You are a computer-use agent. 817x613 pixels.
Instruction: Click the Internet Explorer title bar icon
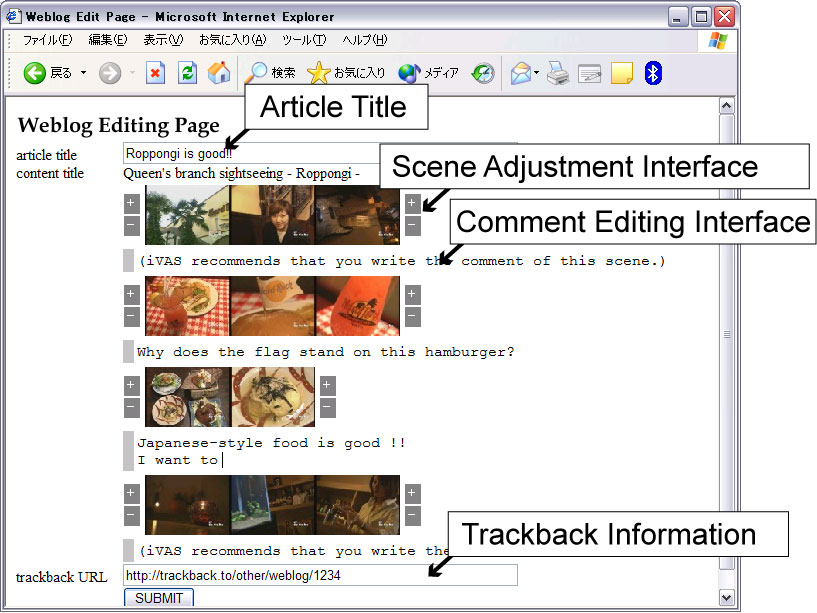click(14, 17)
